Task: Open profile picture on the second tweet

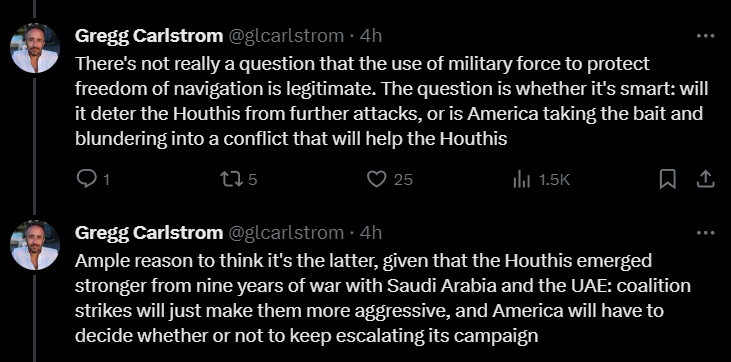Action: 35,245
